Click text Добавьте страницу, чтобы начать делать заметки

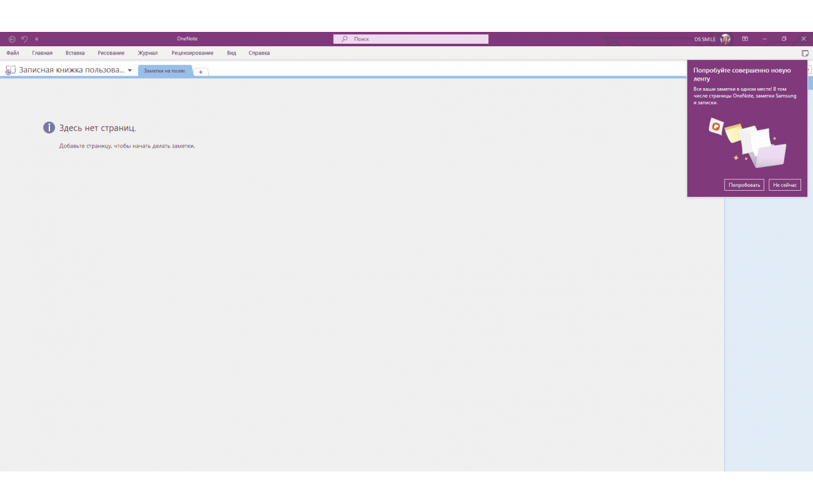pyautogui.click(x=127, y=146)
